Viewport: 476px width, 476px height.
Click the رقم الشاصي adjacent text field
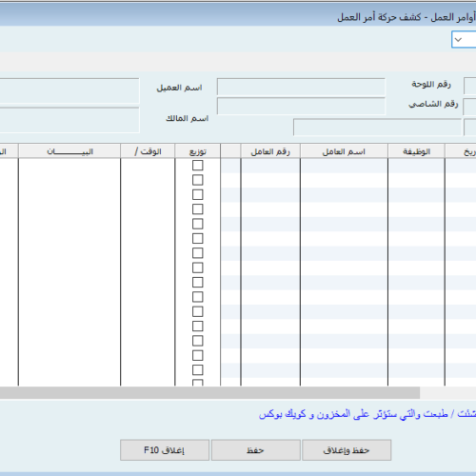(x=301, y=107)
